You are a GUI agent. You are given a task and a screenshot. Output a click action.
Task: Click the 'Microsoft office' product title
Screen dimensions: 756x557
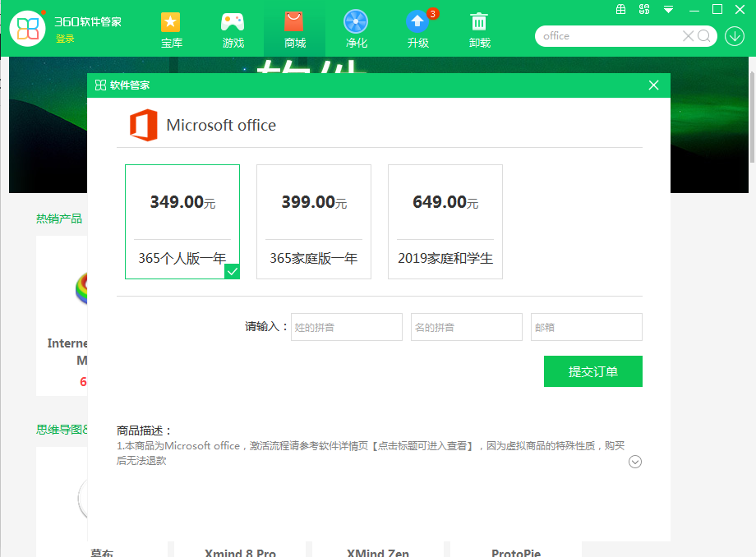(221, 125)
